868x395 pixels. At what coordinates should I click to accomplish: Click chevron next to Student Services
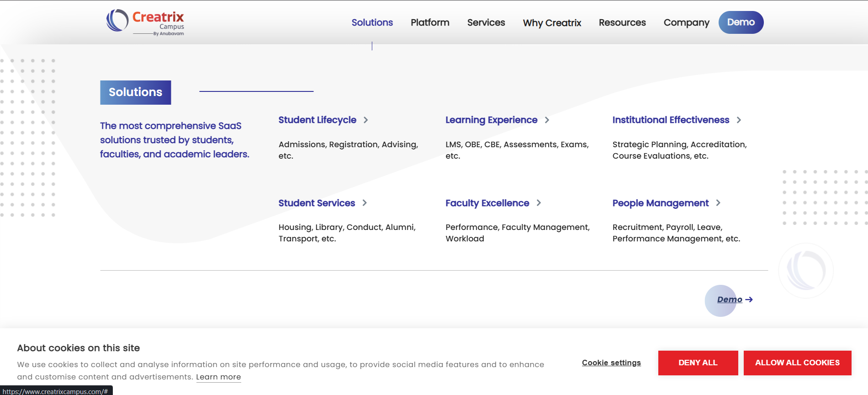(365, 203)
